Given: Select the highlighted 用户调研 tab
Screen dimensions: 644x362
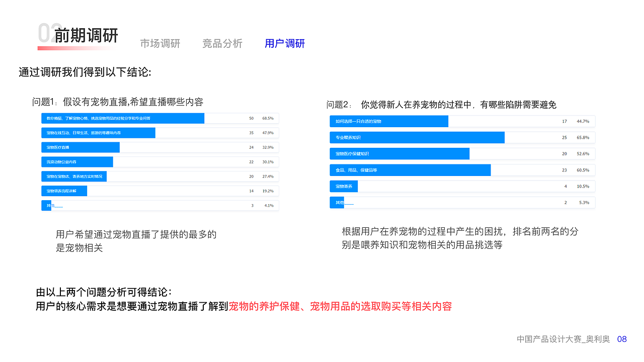Looking at the screenshot, I should click(284, 43).
